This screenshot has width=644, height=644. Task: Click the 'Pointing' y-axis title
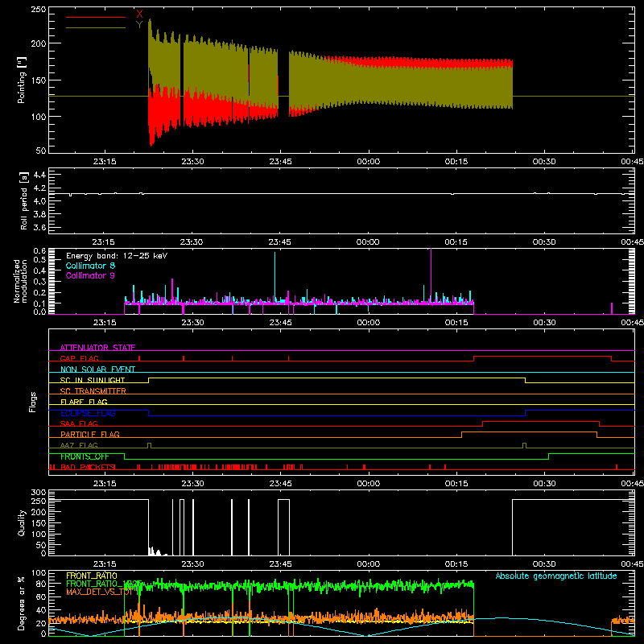pos(22,80)
